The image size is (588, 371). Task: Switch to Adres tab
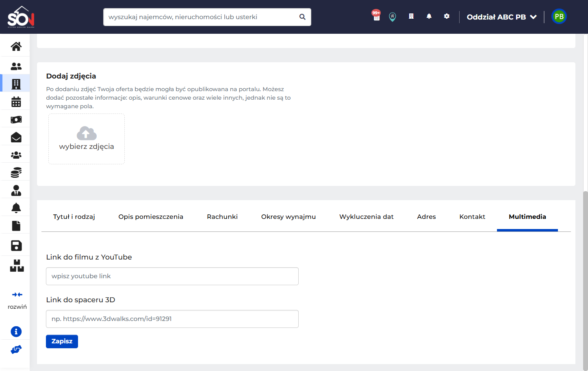pos(426,217)
